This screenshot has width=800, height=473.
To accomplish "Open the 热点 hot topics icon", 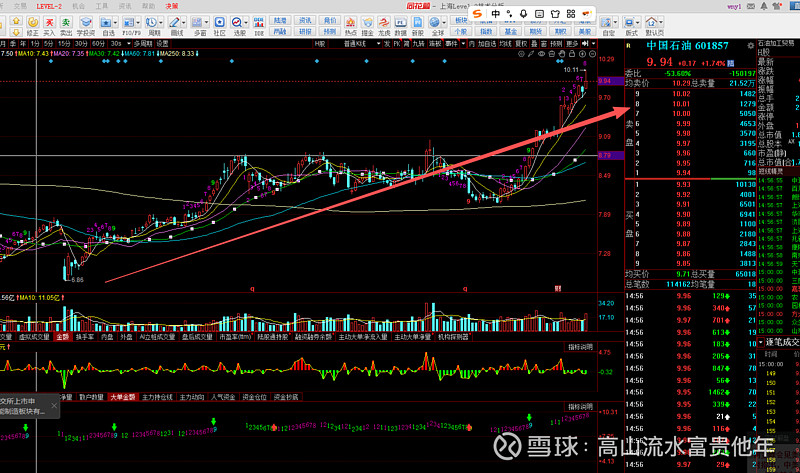I will click(x=351, y=22).
